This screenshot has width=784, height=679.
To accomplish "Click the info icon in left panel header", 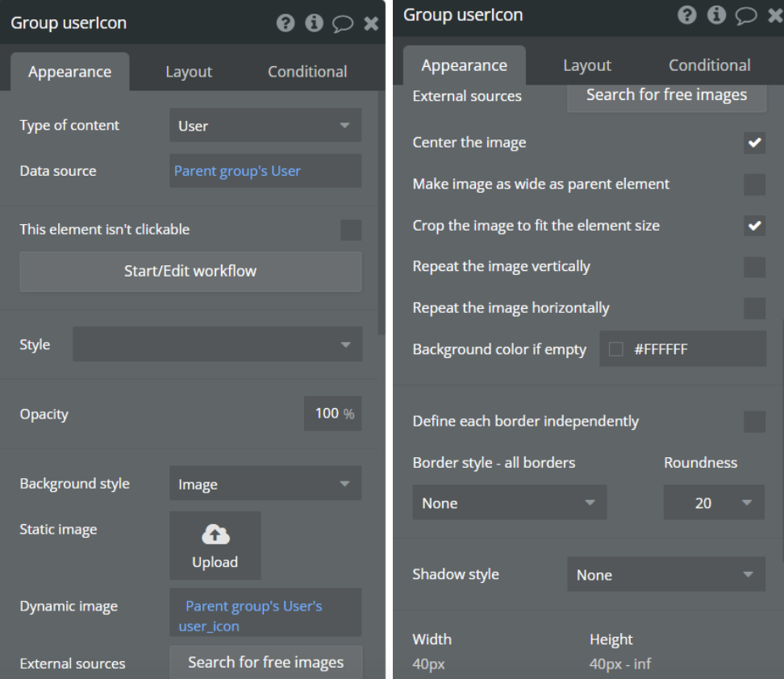I will point(314,23).
